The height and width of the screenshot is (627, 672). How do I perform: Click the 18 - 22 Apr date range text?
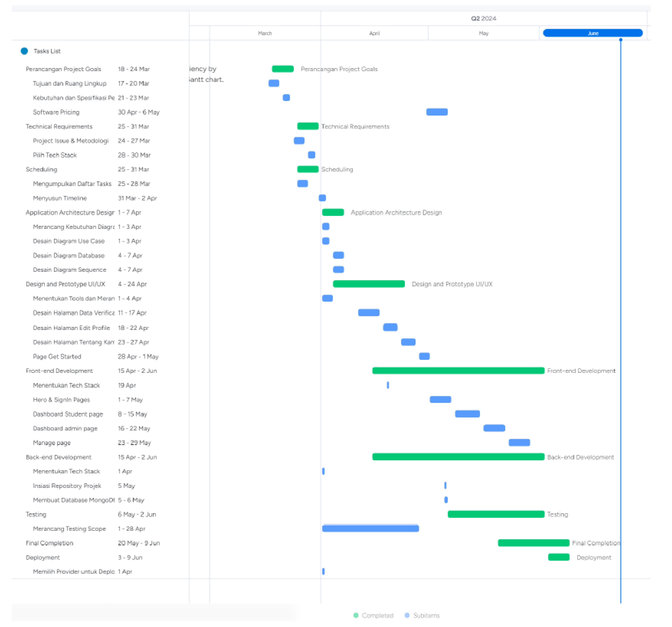[x=133, y=327]
